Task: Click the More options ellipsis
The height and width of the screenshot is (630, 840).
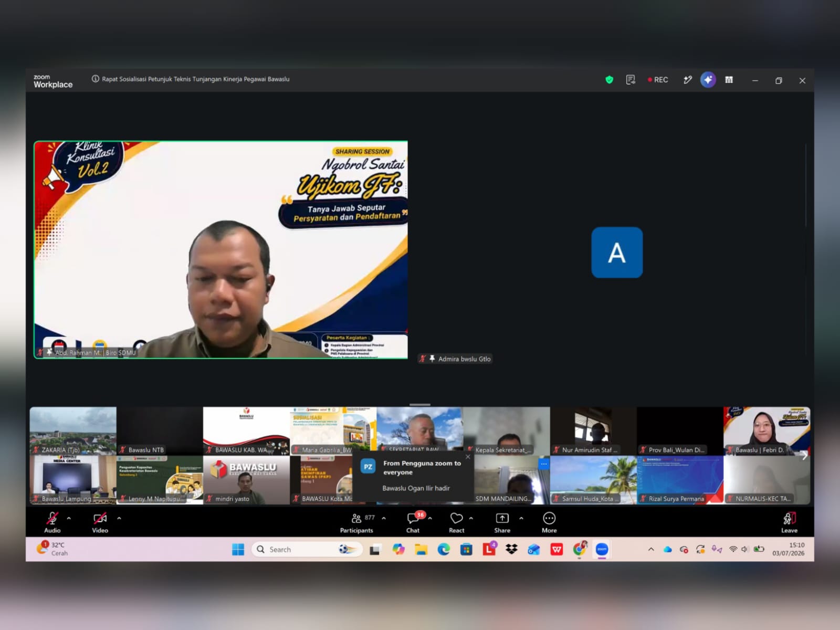Action: [549, 522]
